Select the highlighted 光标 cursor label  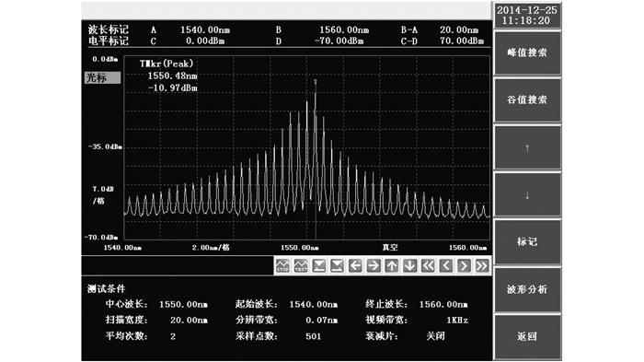(x=103, y=77)
